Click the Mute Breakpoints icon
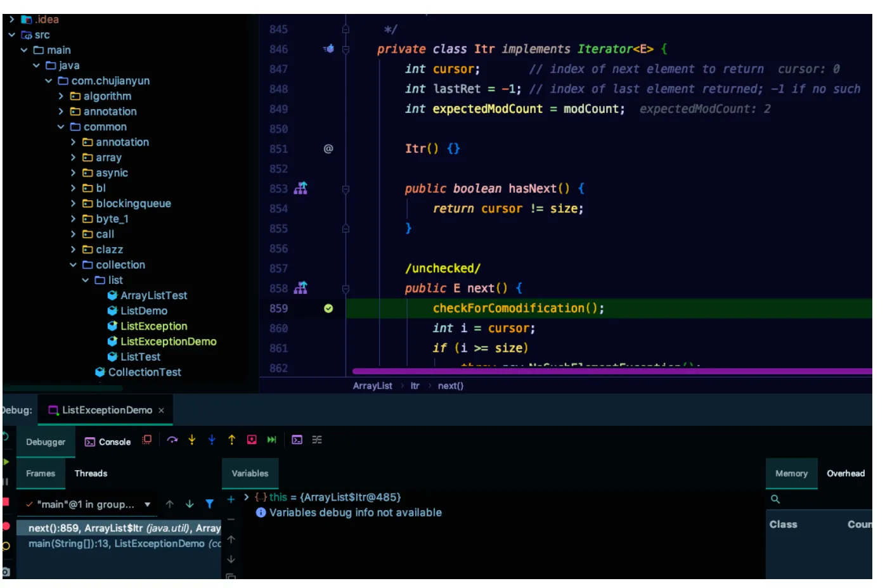The height and width of the screenshot is (588, 885). pos(6,546)
